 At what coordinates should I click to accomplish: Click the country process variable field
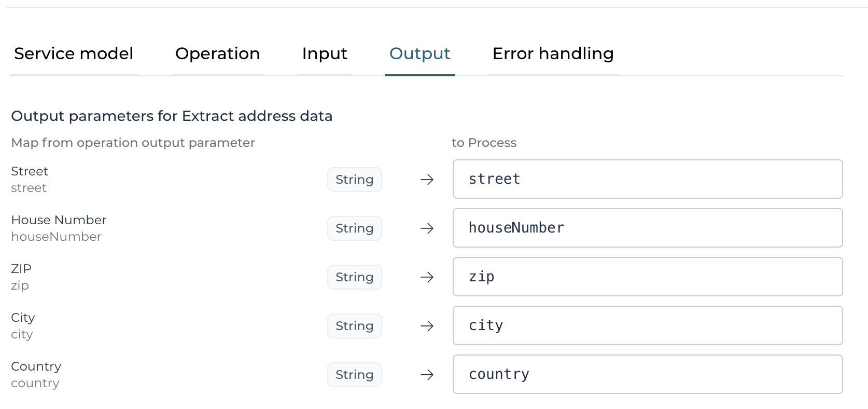(647, 374)
